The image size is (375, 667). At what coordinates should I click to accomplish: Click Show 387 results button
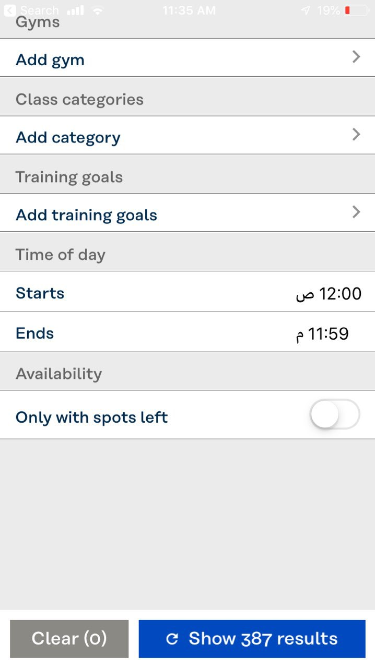click(x=252, y=638)
